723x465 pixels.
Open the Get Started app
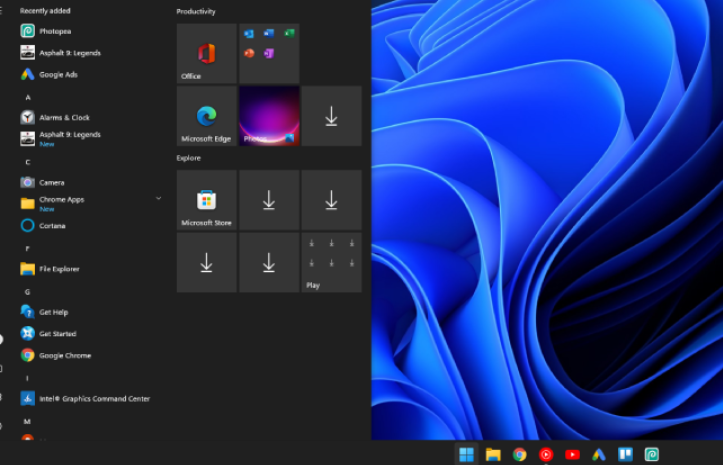(90, 334)
